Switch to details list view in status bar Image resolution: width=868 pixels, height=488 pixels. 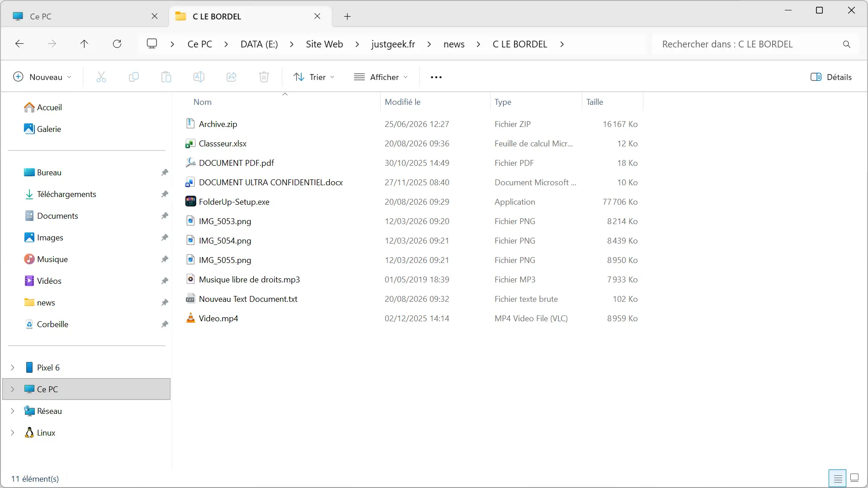click(x=838, y=478)
